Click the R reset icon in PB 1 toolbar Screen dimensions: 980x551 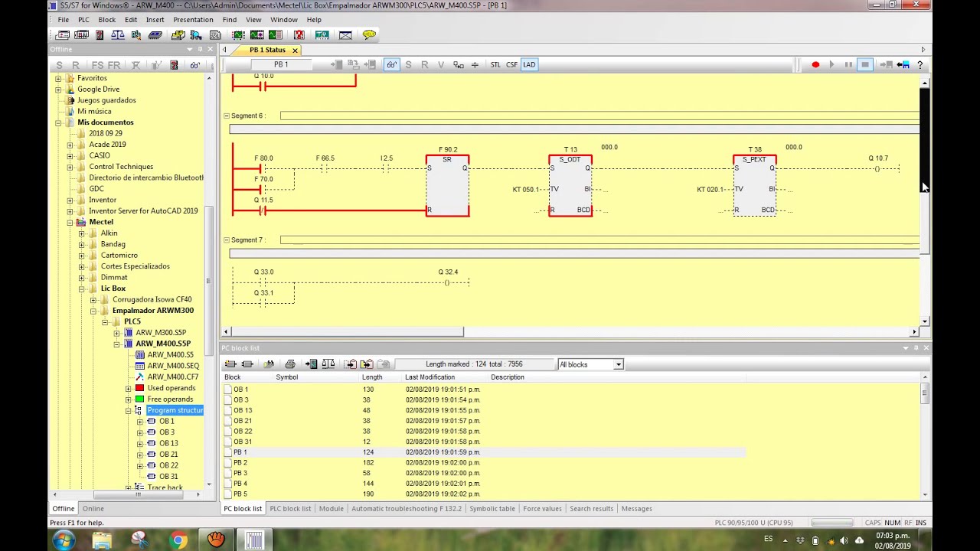pos(424,64)
